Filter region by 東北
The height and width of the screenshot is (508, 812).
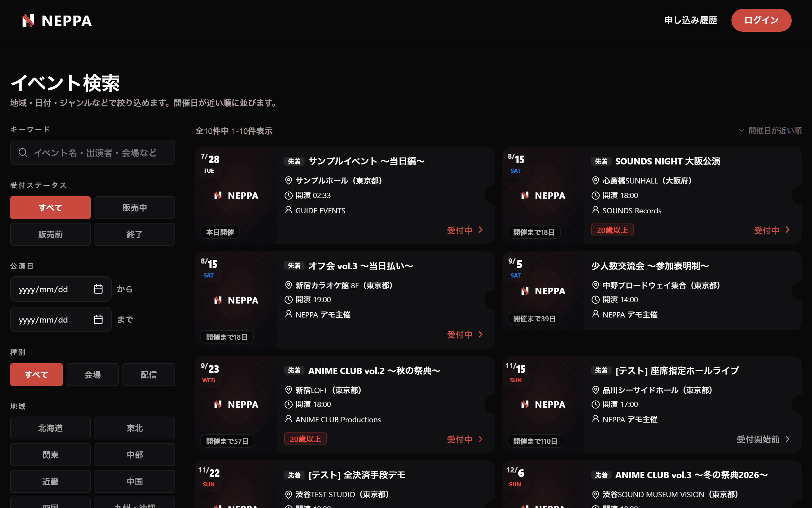[x=134, y=428]
